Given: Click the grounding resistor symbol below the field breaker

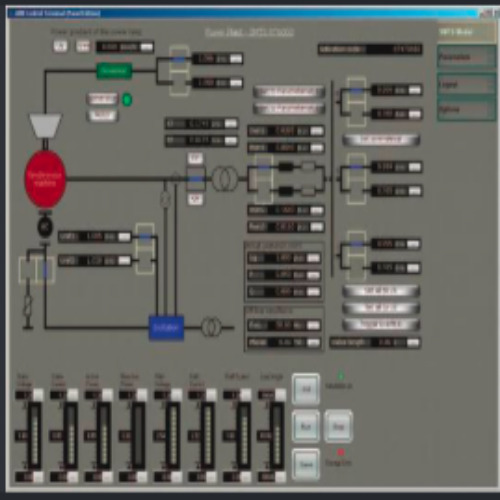Looking at the screenshot, I should tap(28, 307).
